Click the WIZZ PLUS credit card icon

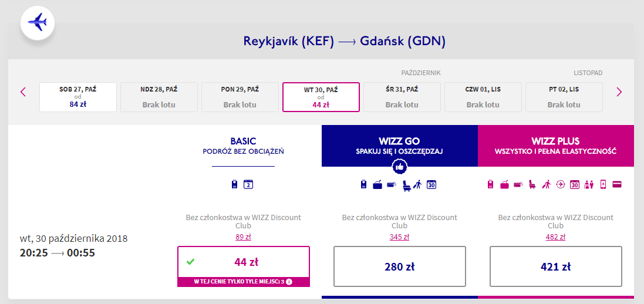[x=616, y=184]
